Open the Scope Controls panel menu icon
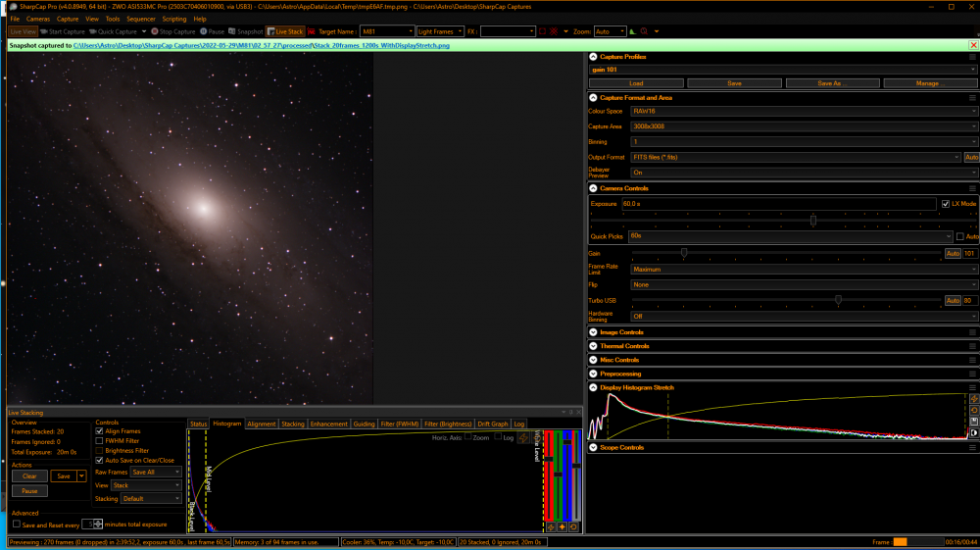The width and height of the screenshot is (980, 550). (x=972, y=447)
